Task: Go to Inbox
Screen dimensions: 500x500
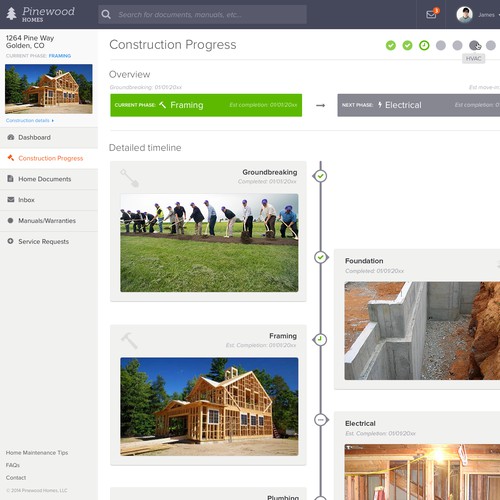Action: pyautogui.click(x=49, y=200)
